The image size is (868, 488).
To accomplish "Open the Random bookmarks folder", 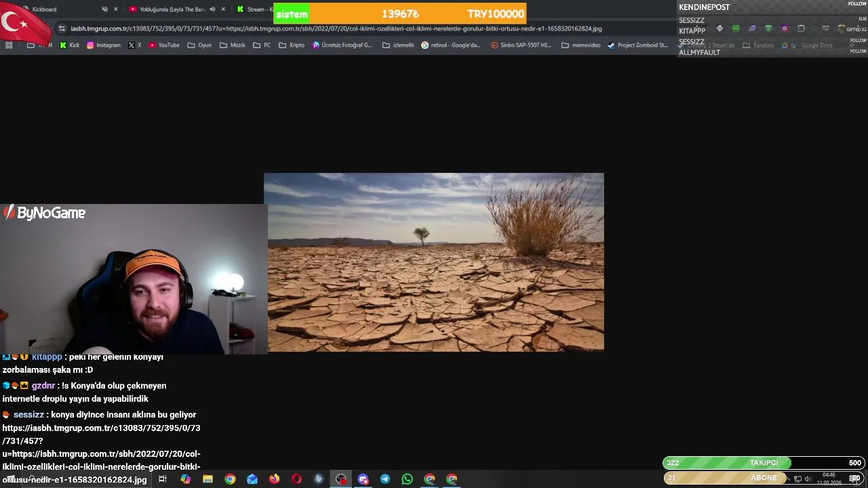I will coord(758,45).
